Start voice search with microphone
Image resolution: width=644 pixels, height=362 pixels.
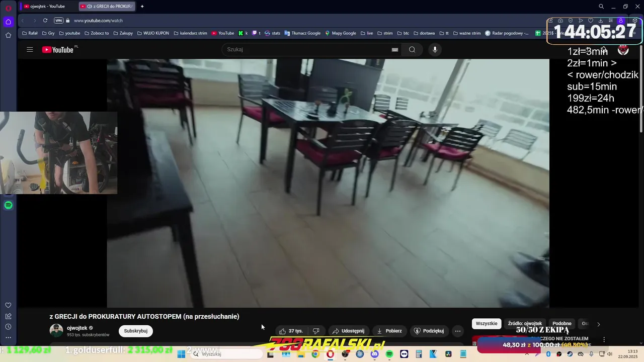pyautogui.click(x=435, y=49)
